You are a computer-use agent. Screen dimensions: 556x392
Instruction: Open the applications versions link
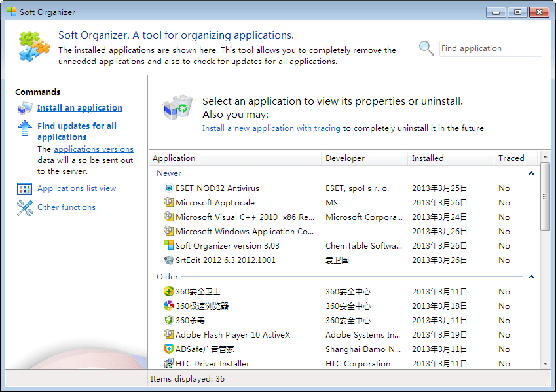(94, 149)
